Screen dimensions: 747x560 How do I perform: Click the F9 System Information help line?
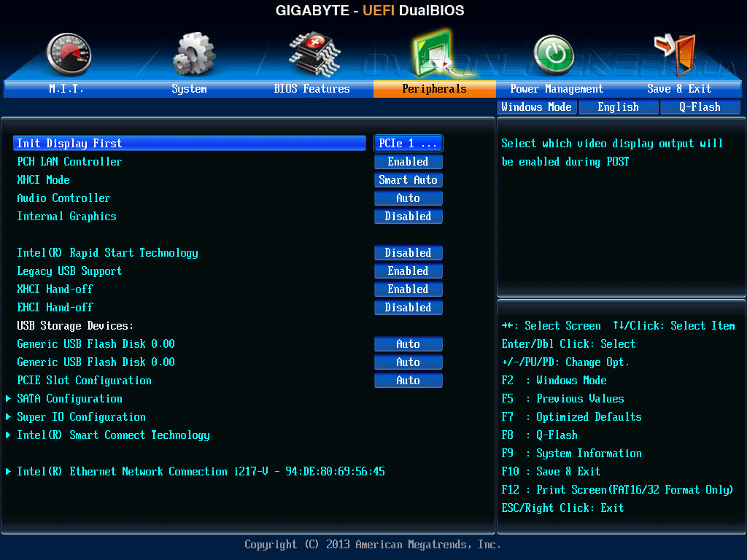(572, 454)
